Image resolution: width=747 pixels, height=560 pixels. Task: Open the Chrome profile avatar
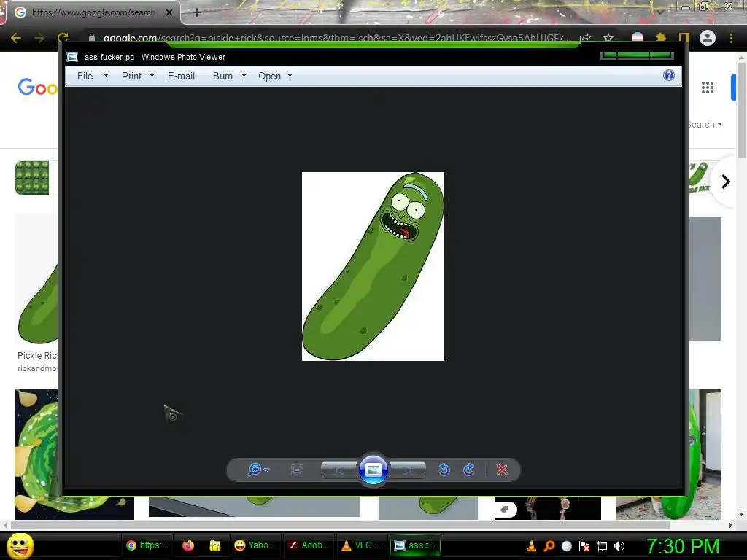708,38
